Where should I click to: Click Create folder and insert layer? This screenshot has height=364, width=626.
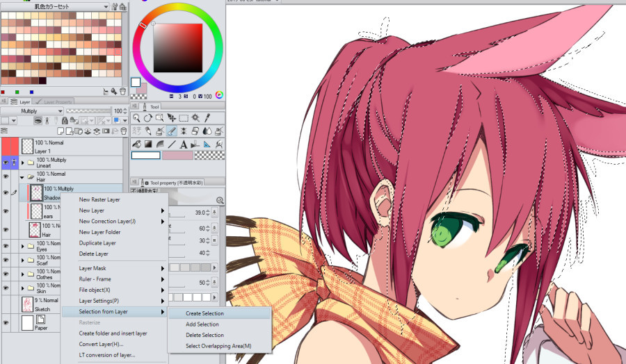[113, 333]
